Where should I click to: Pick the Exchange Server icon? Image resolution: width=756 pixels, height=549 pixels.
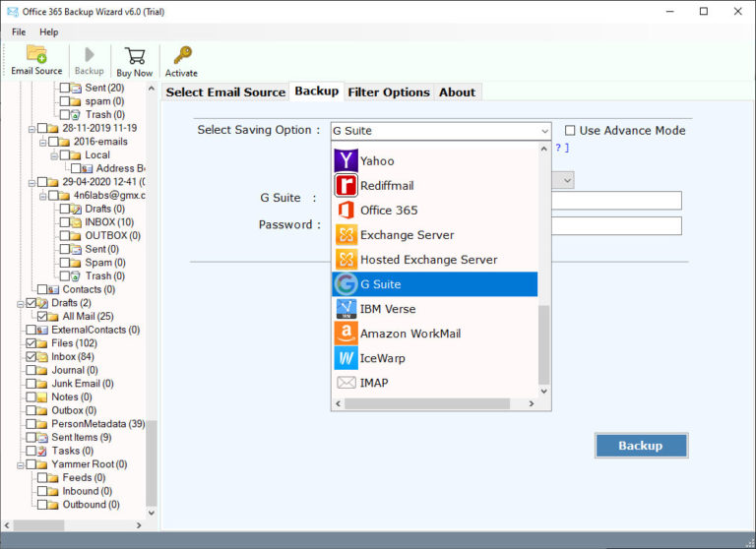click(x=346, y=235)
